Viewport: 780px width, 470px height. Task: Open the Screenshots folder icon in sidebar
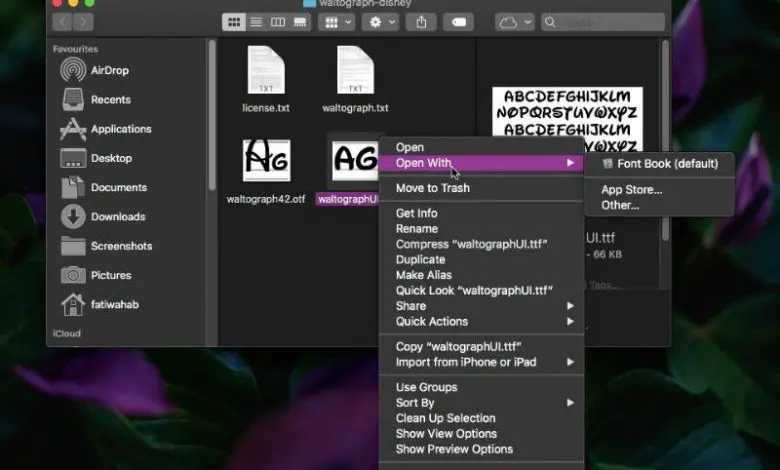tap(73, 246)
